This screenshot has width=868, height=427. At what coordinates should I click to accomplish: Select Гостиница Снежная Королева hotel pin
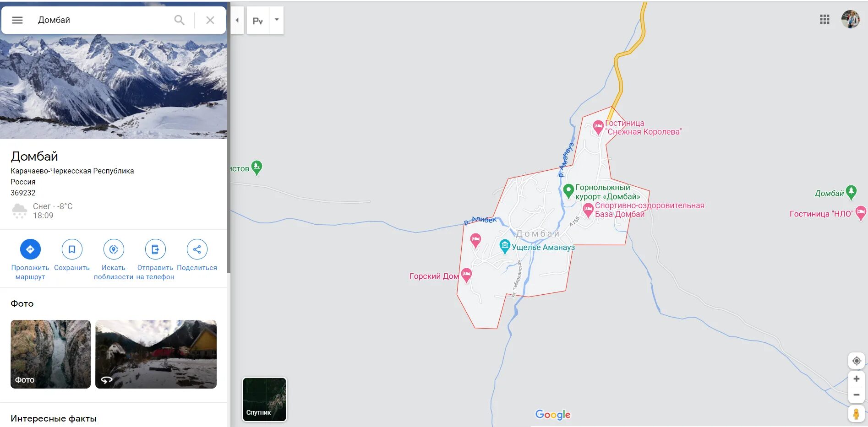(598, 127)
